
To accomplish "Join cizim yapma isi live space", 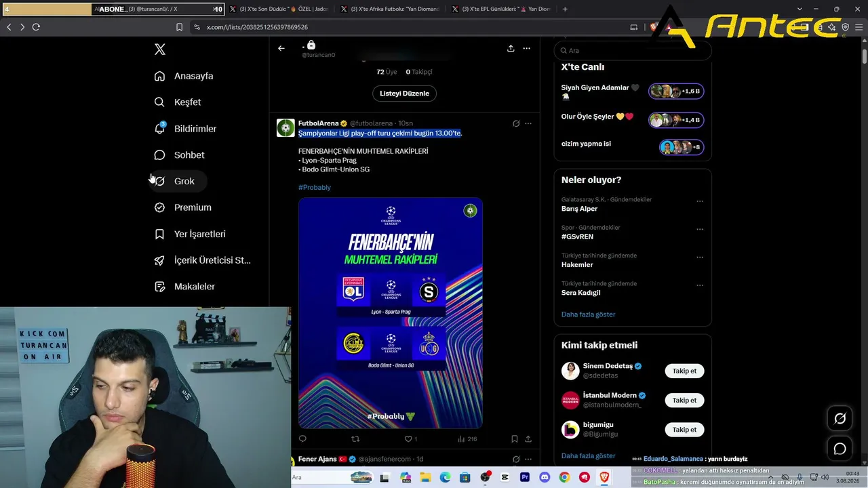I will click(x=682, y=147).
